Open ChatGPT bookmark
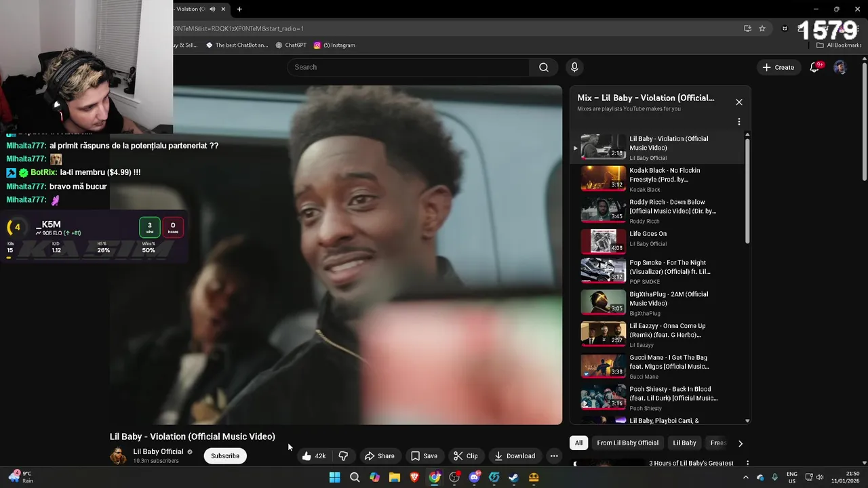This screenshot has width=868, height=488. [x=291, y=45]
